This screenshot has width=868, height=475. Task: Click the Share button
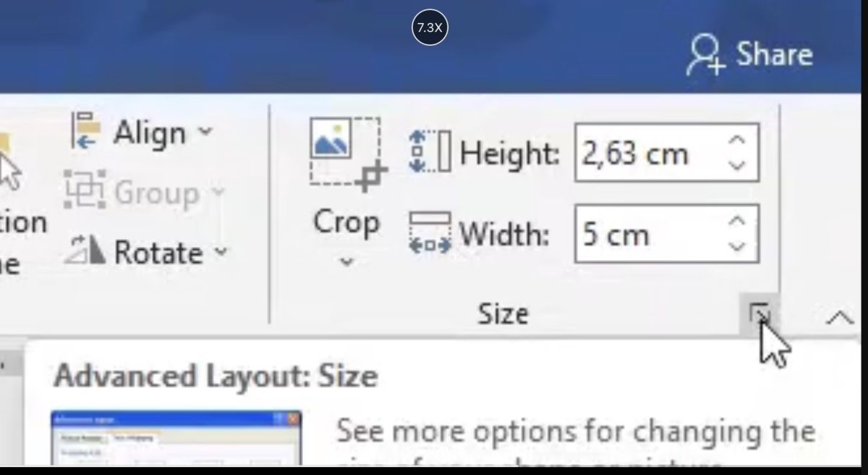point(749,55)
